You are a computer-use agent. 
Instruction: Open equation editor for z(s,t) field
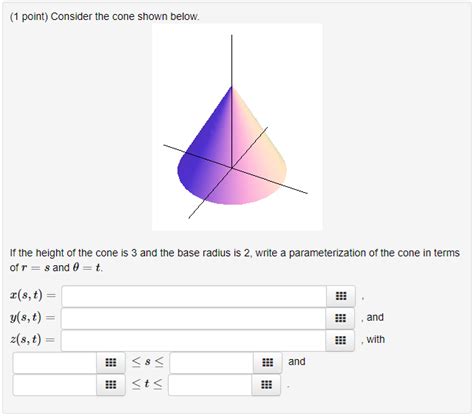[x=340, y=340]
